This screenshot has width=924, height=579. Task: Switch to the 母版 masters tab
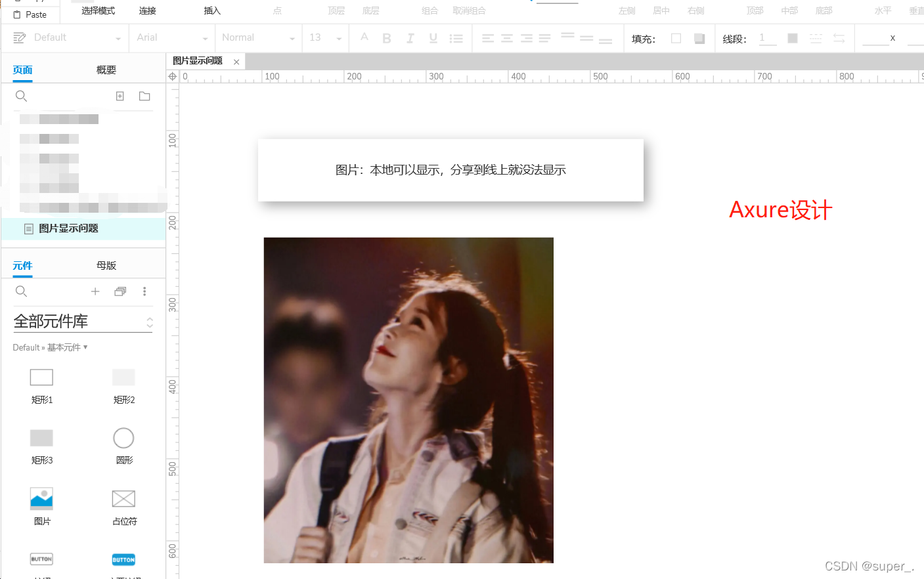point(106,265)
